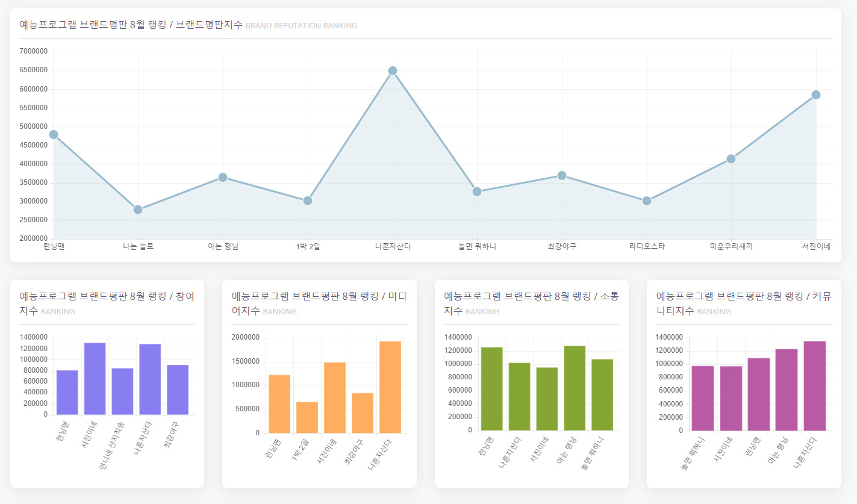Click the 1박 2일 point on line chart
Screen dimensions: 857x504
pyautogui.click(x=308, y=201)
